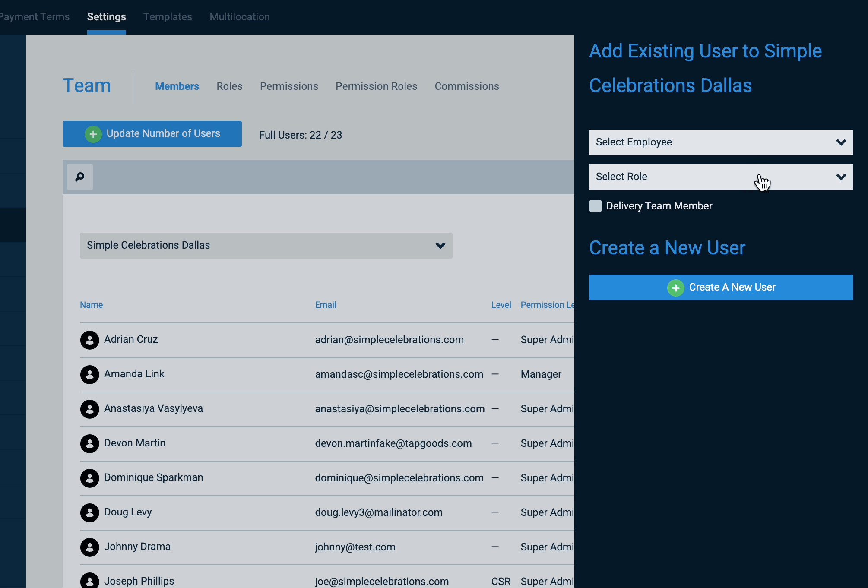
Task: Open Joseph Phillips' member name
Action: [139, 581]
